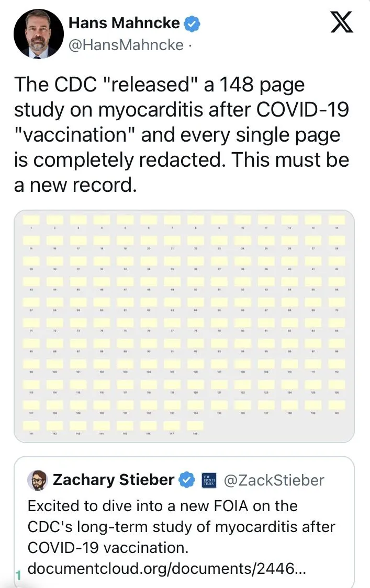
Task: Click the Zachary Stieber display name
Action: (114, 480)
